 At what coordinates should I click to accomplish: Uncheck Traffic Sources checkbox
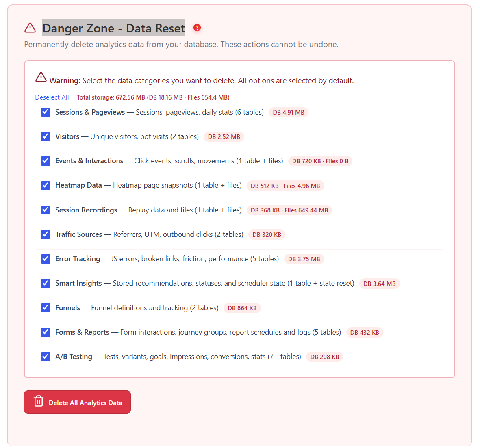[x=46, y=234]
